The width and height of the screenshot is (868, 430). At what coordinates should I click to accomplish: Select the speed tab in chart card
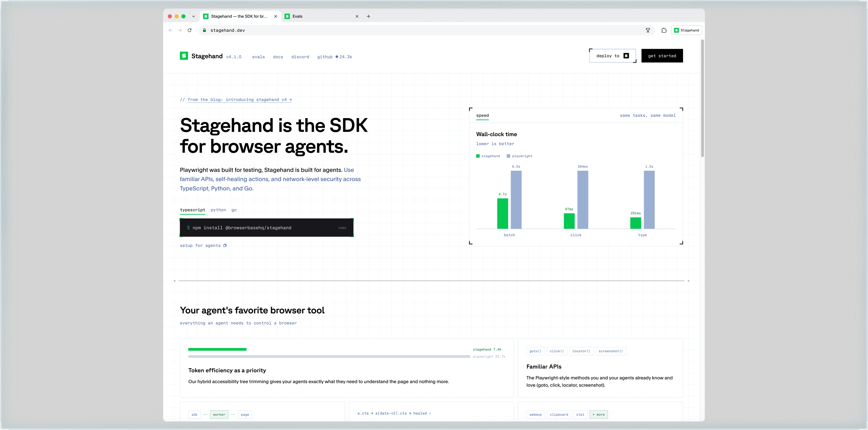pyautogui.click(x=482, y=116)
